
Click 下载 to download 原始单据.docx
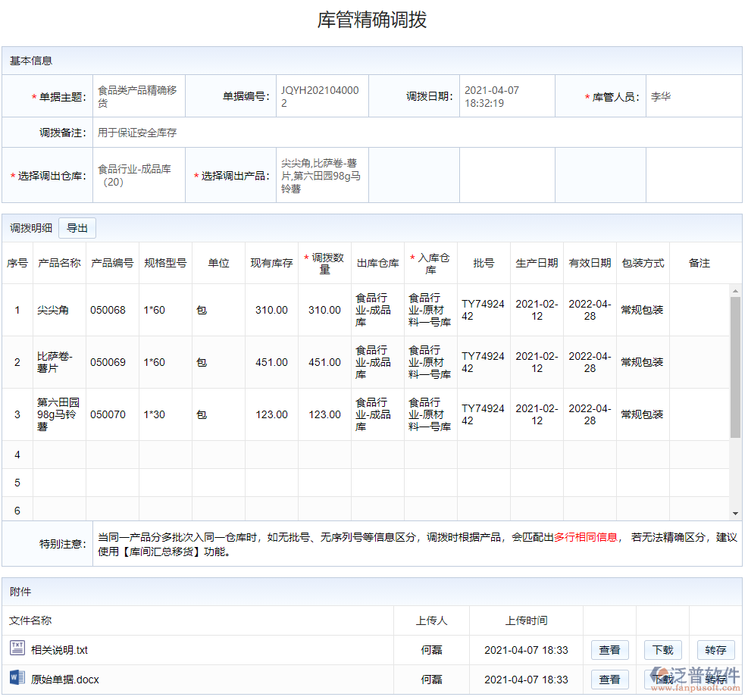(x=663, y=680)
